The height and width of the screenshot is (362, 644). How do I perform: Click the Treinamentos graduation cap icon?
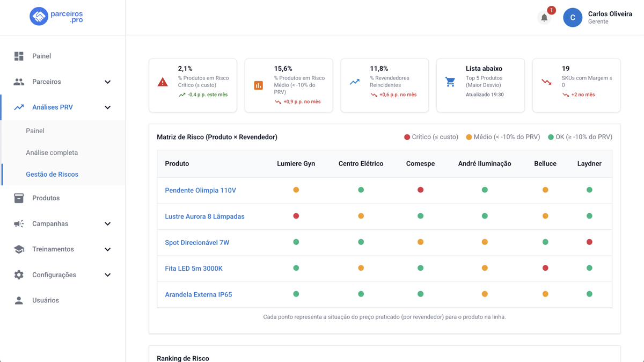click(19, 249)
